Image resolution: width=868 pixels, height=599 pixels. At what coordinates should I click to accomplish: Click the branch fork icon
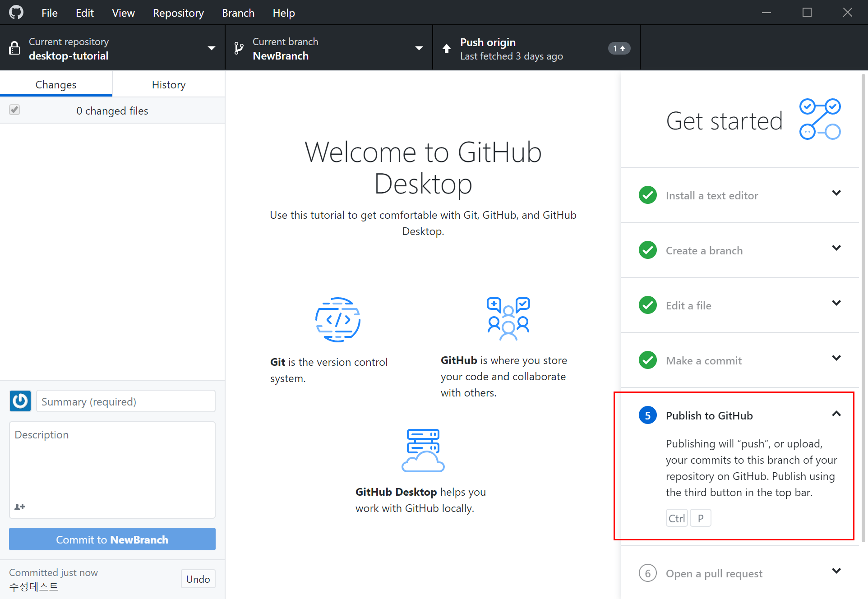(239, 48)
